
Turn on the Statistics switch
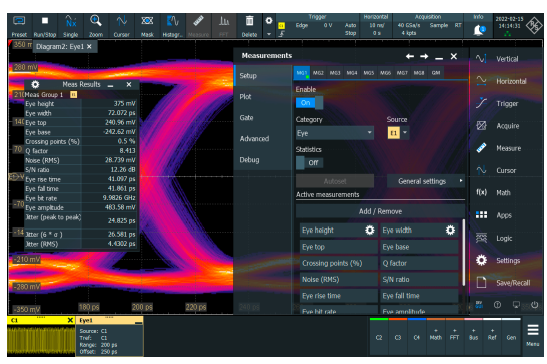coord(309,163)
